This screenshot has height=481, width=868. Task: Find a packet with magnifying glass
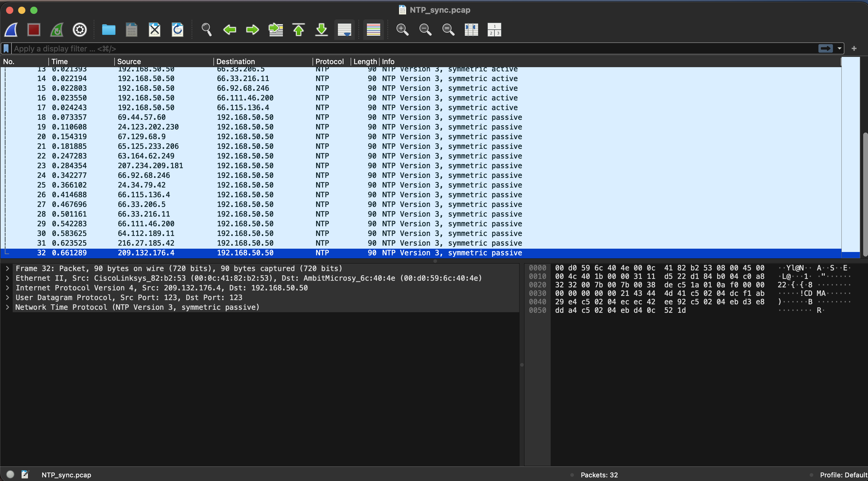[x=206, y=30]
